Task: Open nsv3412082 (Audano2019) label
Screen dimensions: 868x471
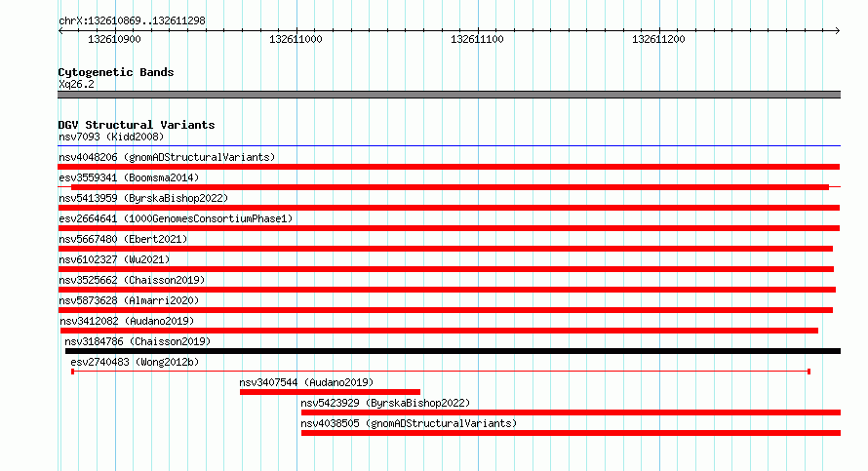Action: 127,321
